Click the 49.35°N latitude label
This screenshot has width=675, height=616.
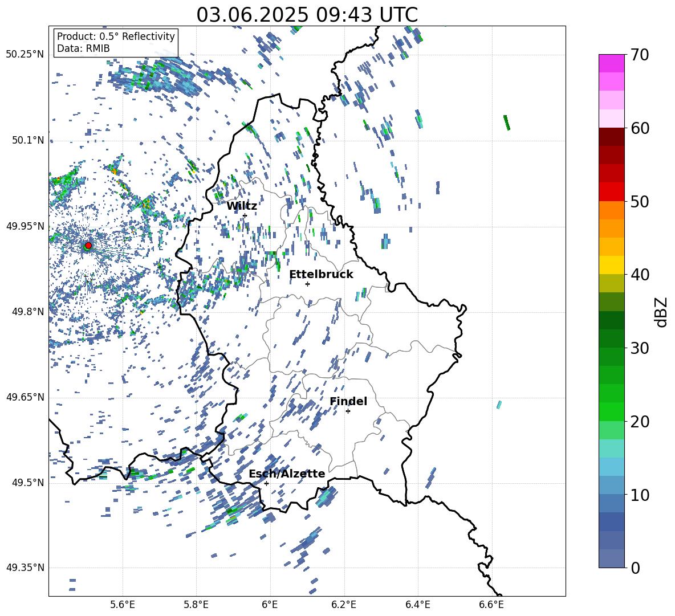[25, 568]
